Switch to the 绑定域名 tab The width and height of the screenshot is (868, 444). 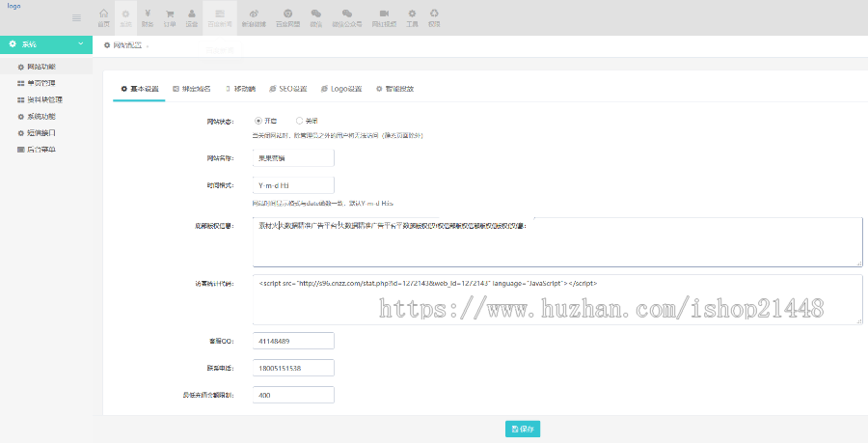click(192, 89)
